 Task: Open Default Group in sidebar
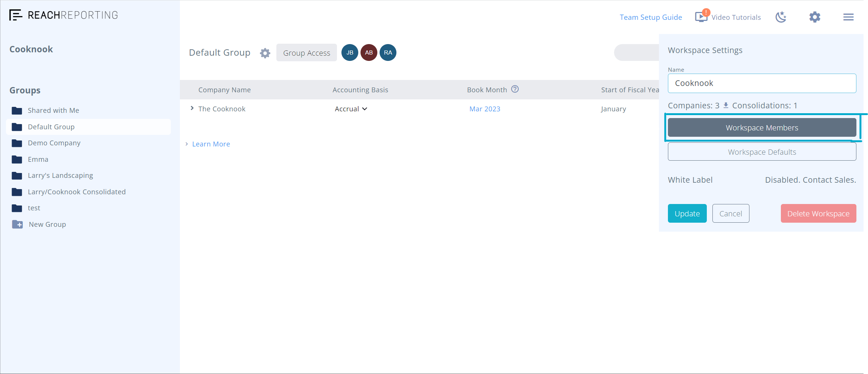pyautogui.click(x=89, y=127)
